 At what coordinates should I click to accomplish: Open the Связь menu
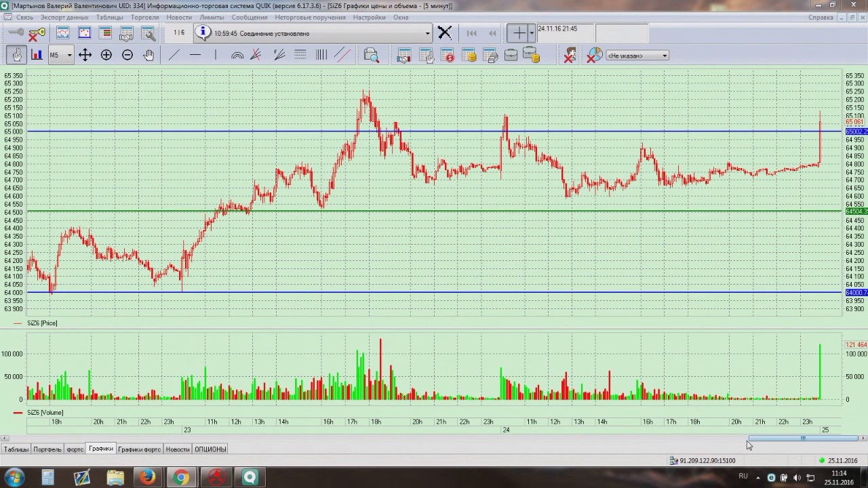(x=24, y=17)
